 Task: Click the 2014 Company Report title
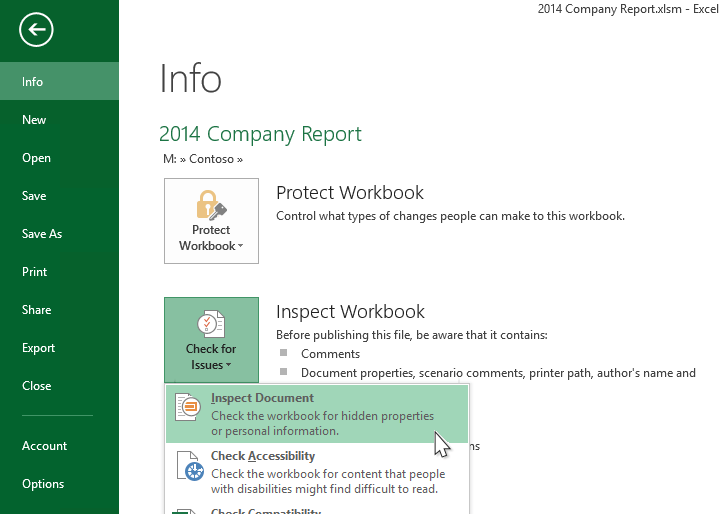point(260,134)
